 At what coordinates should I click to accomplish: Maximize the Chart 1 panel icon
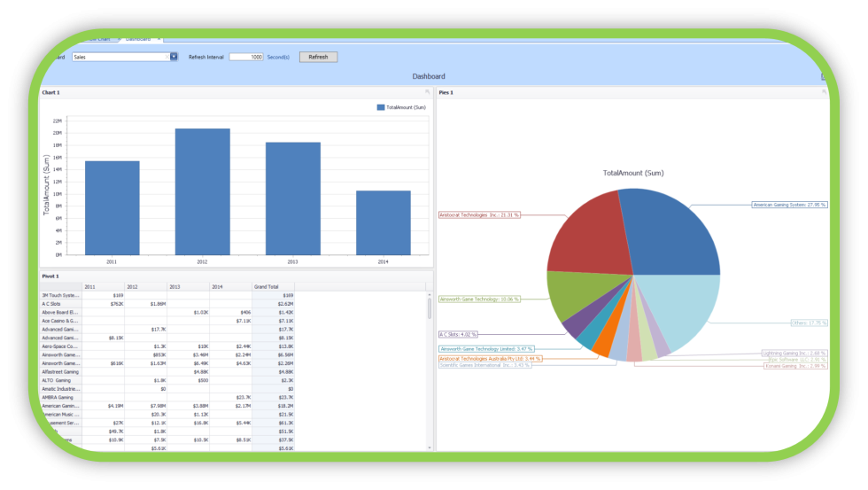[428, 92]
